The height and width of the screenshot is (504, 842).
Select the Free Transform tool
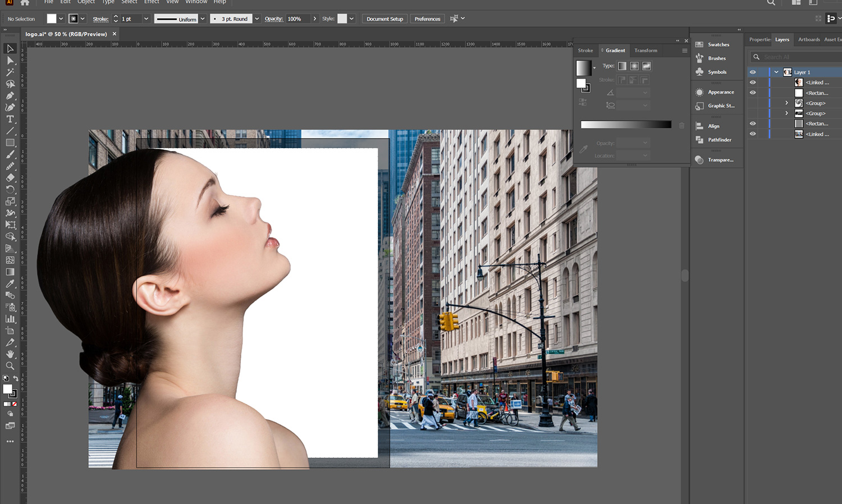point(10,224)
